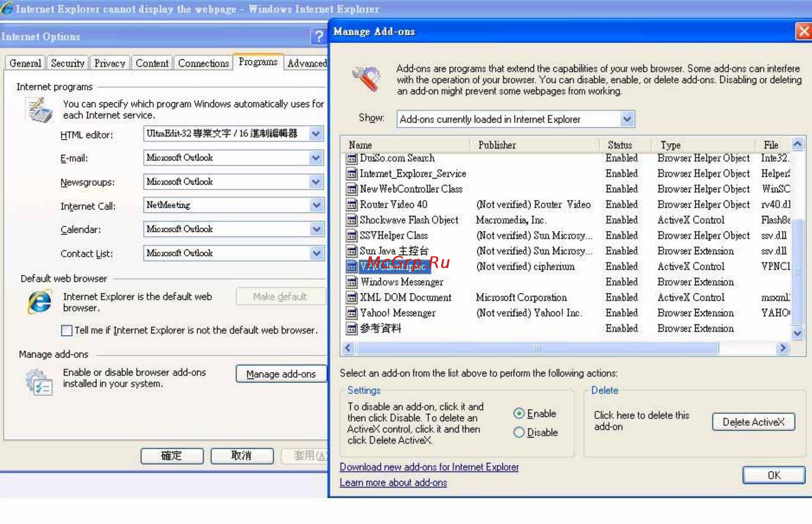The height and width of the screenshot is (524, 812).
Task: Click the Internet Options help question mark
Action: pyautogui.click(x=319, y=37)
